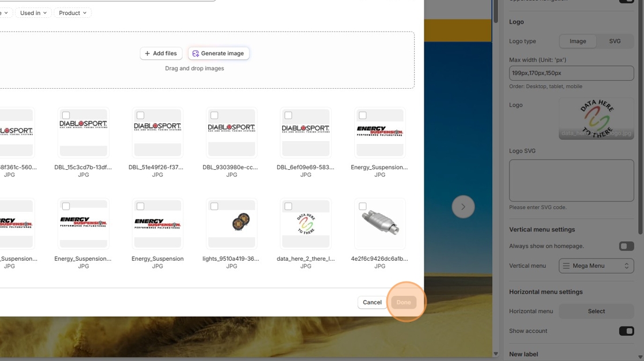The image size is (644, 361).
Task: Open DBL_6ef09e69-583 DiabloSport thumbnail
Action: pyautogui.click(x=305, y=133)
